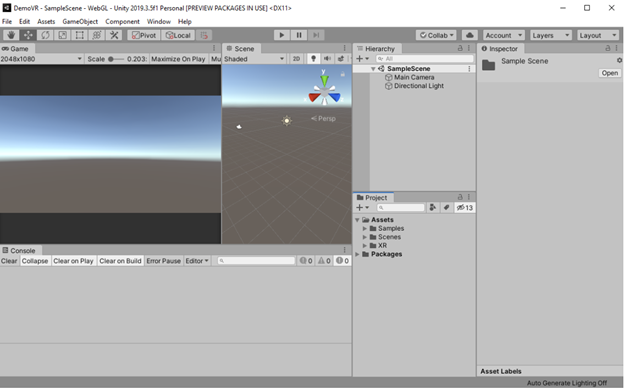Toggle Collapse in Console

[x=35, y=261]
